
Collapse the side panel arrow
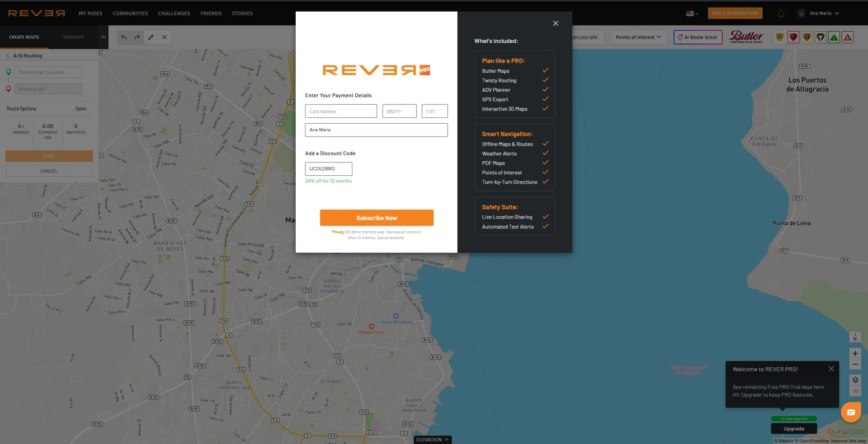pyautogui.click(x=103, y=37)
